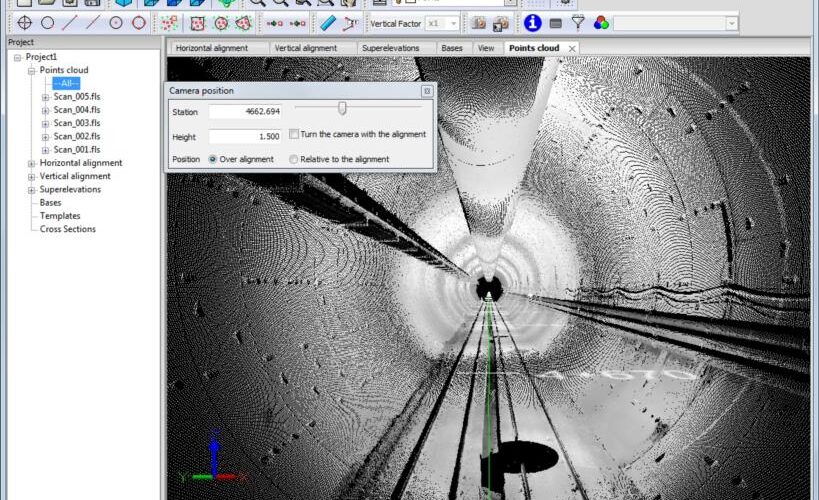Viewport: 819px width, 500px height.
Task: Switch to the Superelevations tab
Action: point(391,48)
